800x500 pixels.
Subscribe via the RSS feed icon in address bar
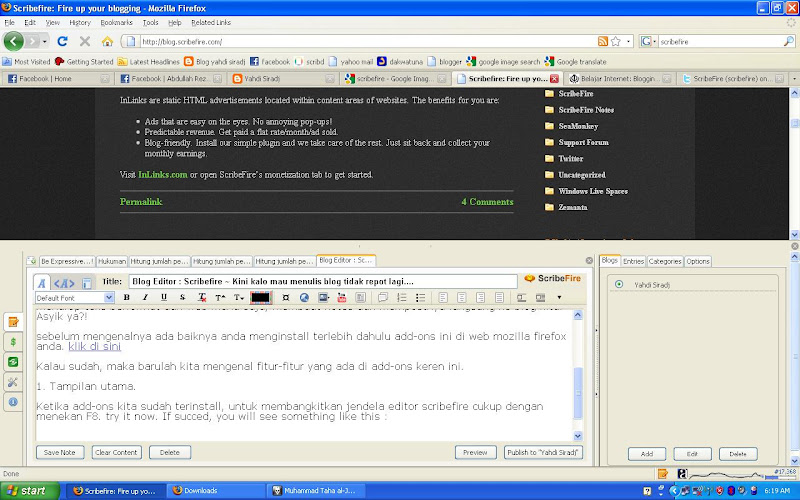point(603,41)
